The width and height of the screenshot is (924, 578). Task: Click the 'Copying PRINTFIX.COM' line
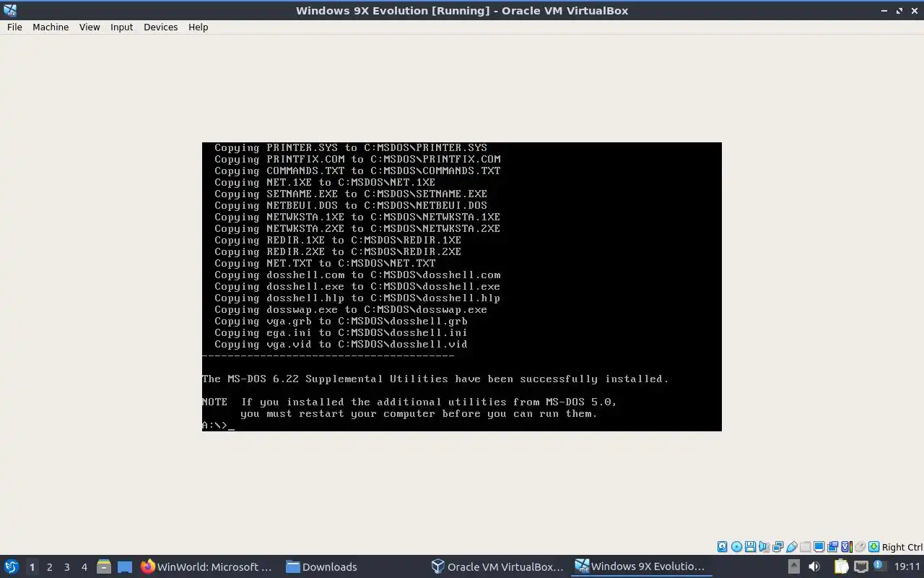357,159
